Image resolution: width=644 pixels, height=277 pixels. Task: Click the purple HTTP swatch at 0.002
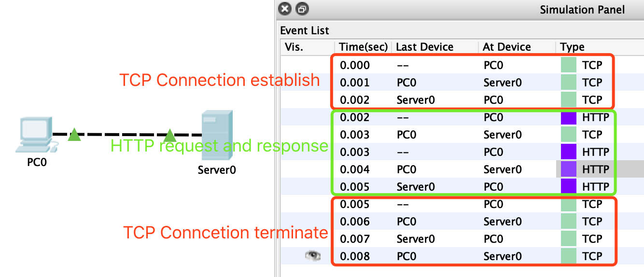point(569,117)
